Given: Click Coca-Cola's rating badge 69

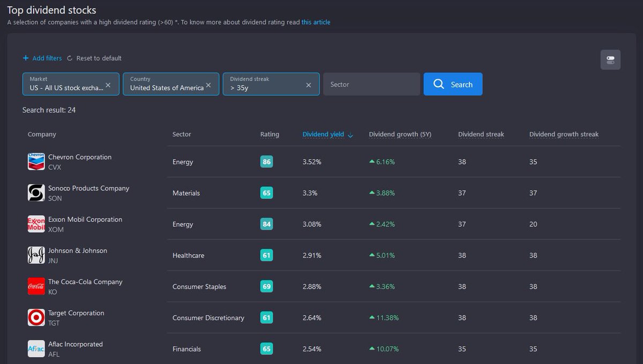Looking at the screenshot, I should (x=266, y=286).
